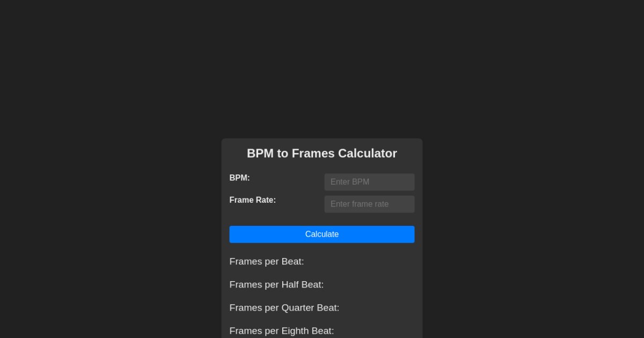644x338 pixels.
Task: Click the Enter BPM input field
Action: click(x=369, y=182)
